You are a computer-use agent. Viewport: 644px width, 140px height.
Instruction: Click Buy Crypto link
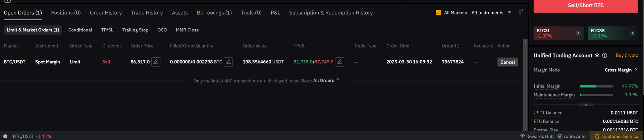(627, 55)
